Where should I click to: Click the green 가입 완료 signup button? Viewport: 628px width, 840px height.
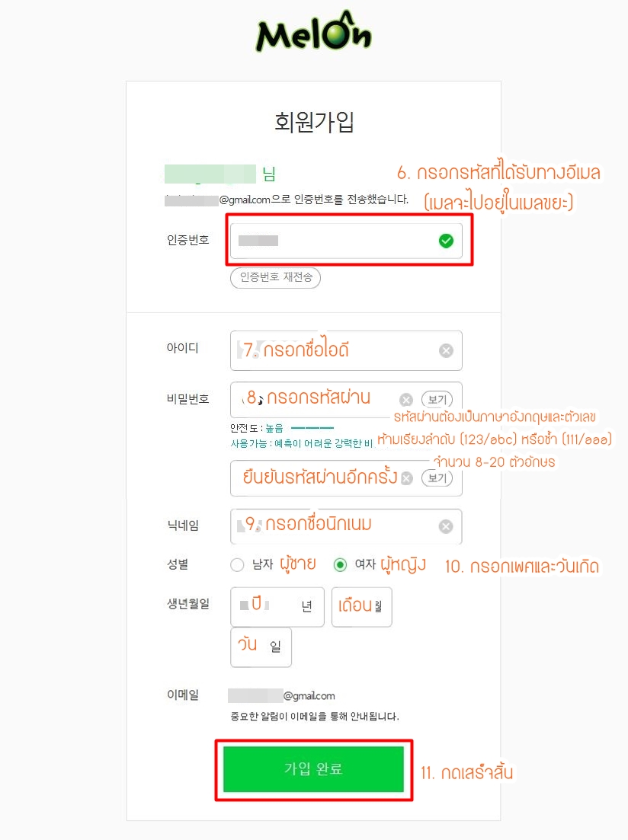pos(314,770)
